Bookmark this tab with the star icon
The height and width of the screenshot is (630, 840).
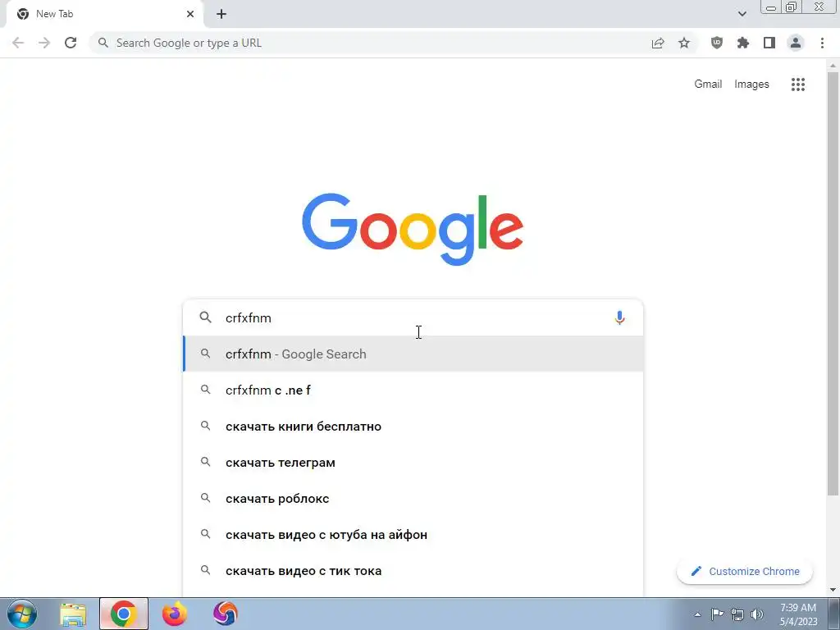tap(684, 43)
